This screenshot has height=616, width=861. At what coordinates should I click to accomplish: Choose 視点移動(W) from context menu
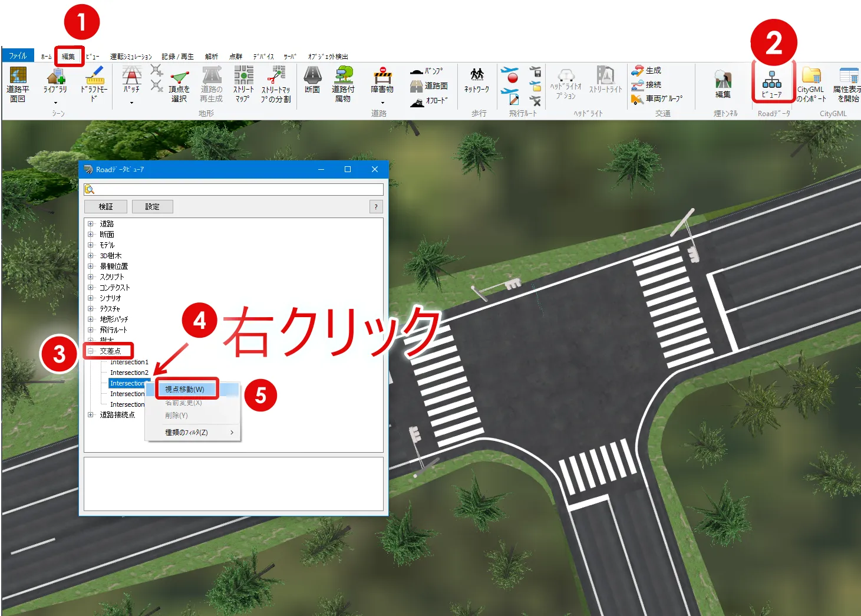[185, 390]
